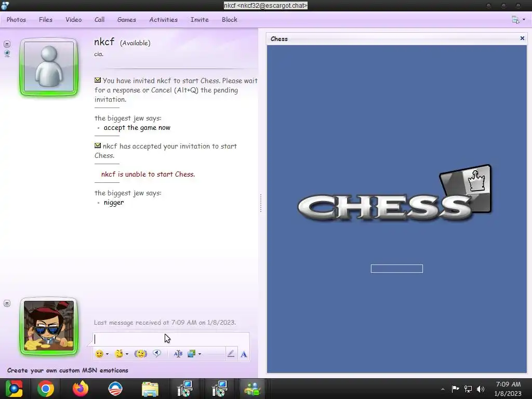Image resolution: width=532 pixels, height=399 pixels.
Task: Click the (Available) status text
Action: coord(135,43)
